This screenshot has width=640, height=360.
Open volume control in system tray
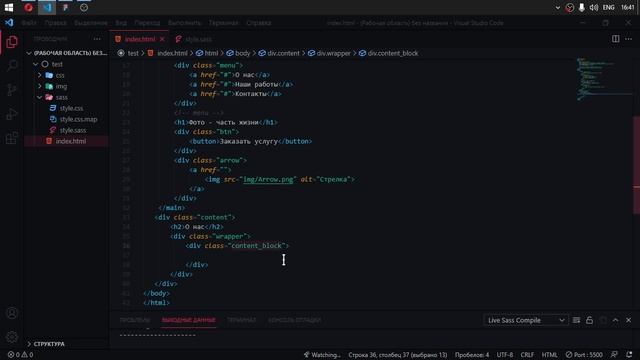(x=593, y=7)
